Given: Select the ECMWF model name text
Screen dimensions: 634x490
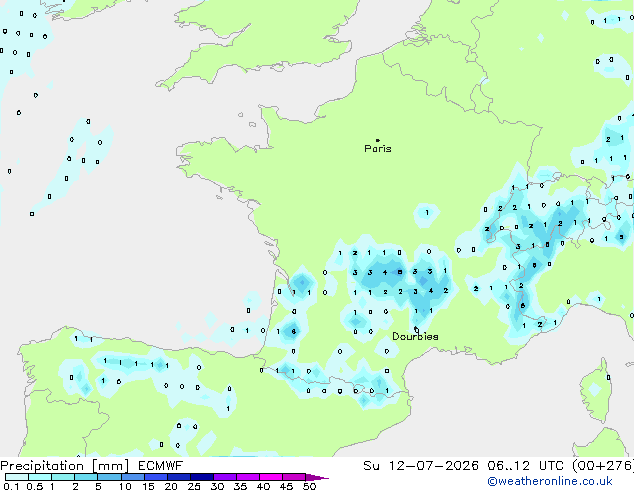Looking at the screenshot, I should tap(161, 466).
